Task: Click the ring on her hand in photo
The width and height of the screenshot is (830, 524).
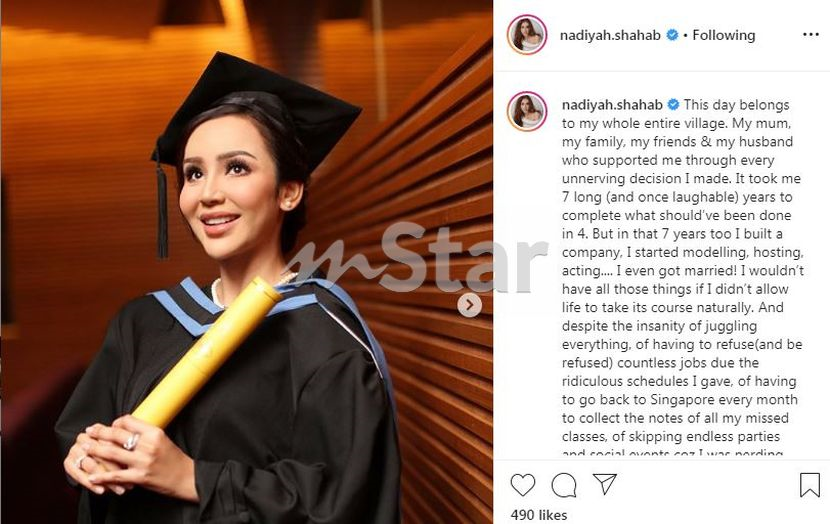Action: click(x=131, y=441)
